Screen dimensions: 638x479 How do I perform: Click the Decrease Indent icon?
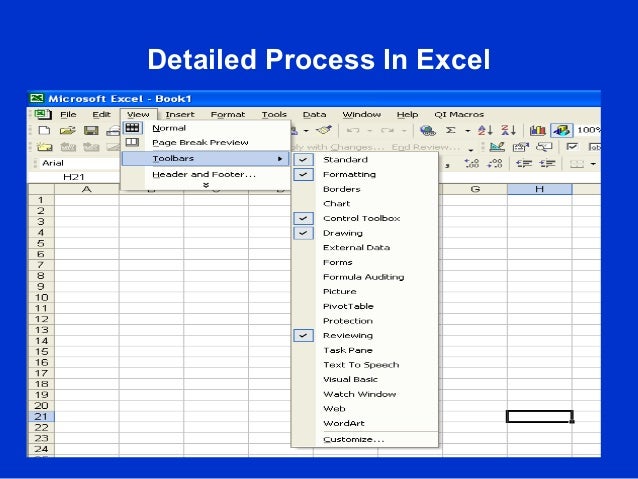point(524,164)
